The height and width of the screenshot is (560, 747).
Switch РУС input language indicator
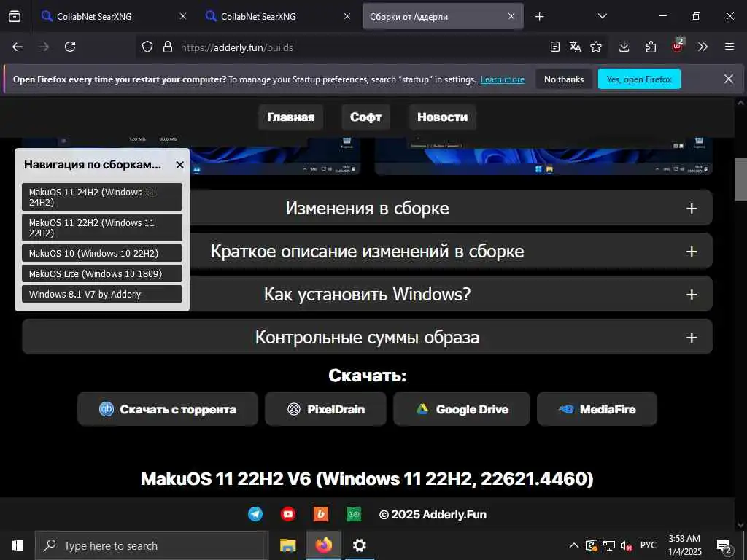[649, 545]
